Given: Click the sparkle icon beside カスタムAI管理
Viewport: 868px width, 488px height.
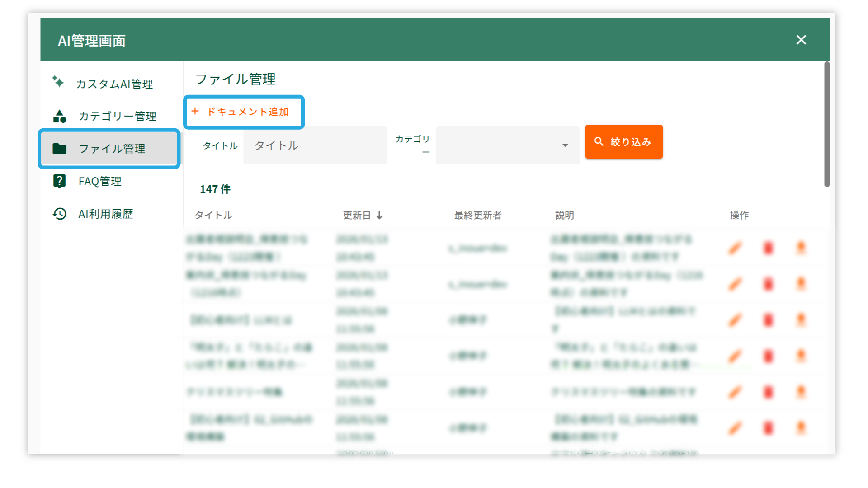Looking at the screenshot, I should [x=58, y=82].
